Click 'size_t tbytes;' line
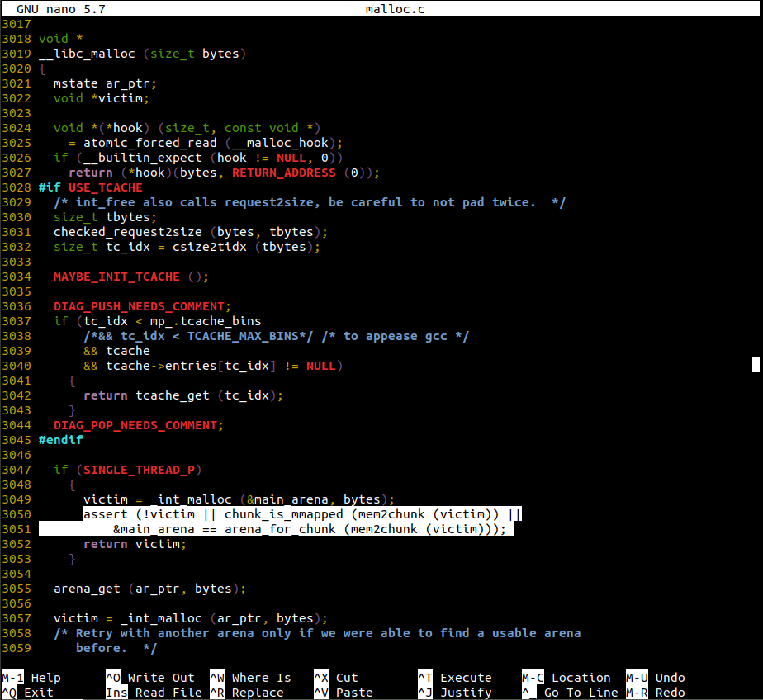The height and width of the screenshot is (700, 763). tap(105, 217)
